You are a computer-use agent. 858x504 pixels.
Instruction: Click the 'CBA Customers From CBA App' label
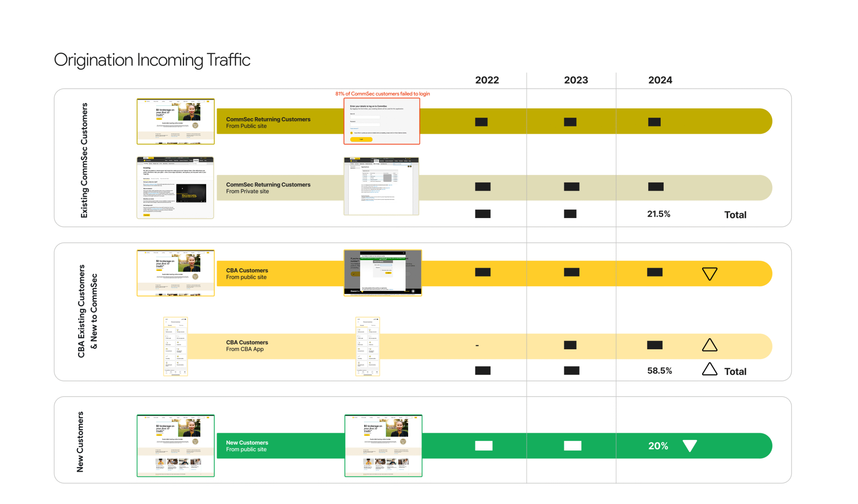(x=247, y=346)
